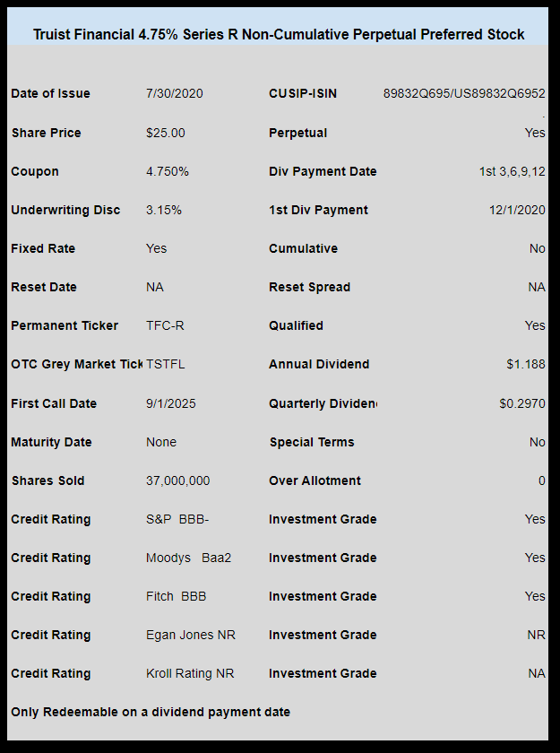Click the Coupon value 4.750%

168,171
